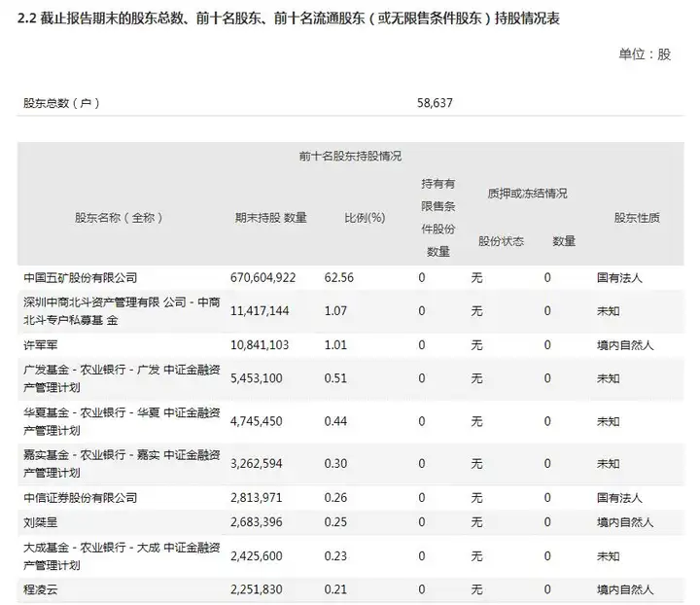
Task: Select 华夏基金 asset management plan name
Action: pyautogui.click(x=122, y=421)
